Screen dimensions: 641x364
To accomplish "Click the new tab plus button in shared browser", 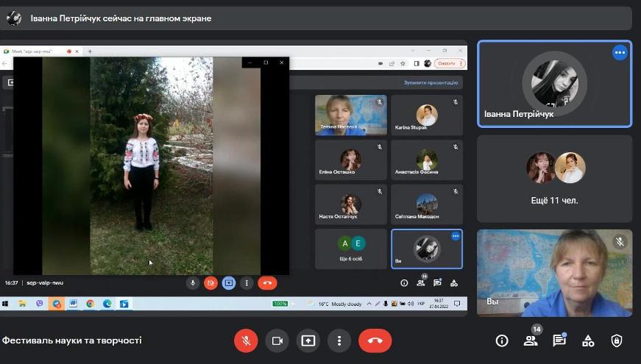I will [91, 51].
